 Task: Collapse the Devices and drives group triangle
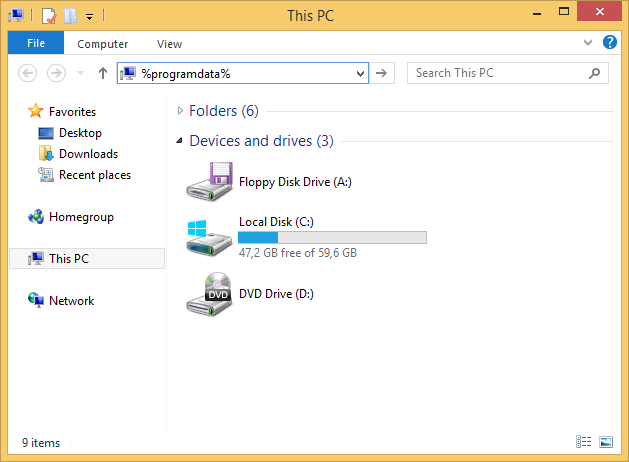(x=180, y=140)
